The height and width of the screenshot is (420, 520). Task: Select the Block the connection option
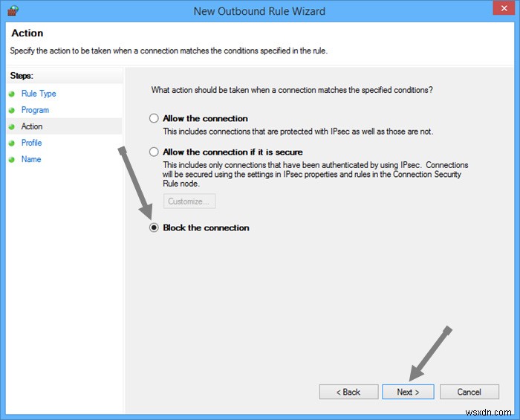154,227
